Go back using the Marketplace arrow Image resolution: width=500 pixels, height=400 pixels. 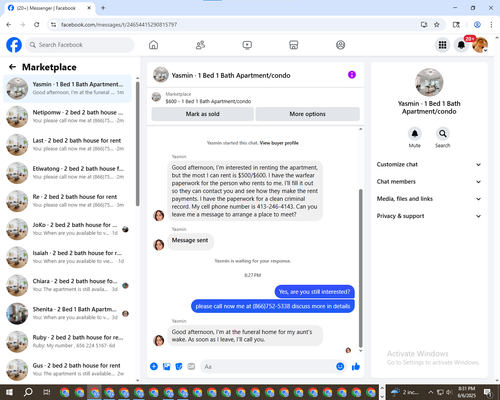[x=12, y=67]
